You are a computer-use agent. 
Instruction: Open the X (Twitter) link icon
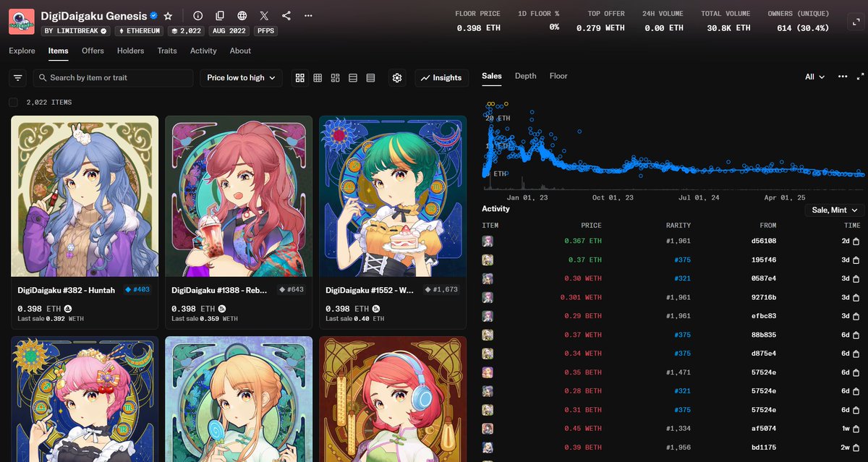click(x=264, y=15)
